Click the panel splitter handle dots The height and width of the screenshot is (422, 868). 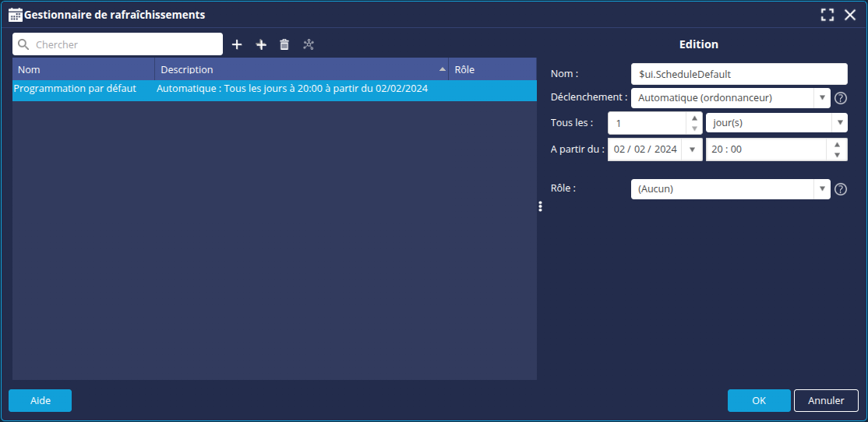540,206
